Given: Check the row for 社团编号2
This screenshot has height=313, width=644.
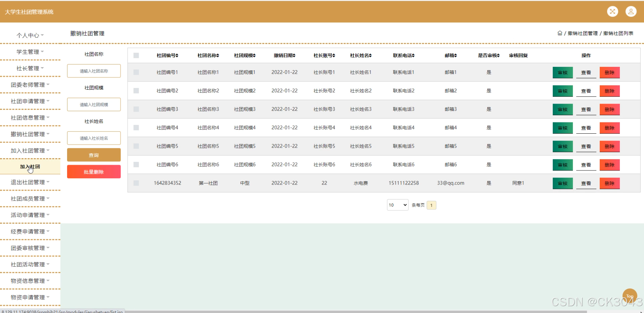Looking at the screenshot, I should pyautogui.click(x=136, y=91).
